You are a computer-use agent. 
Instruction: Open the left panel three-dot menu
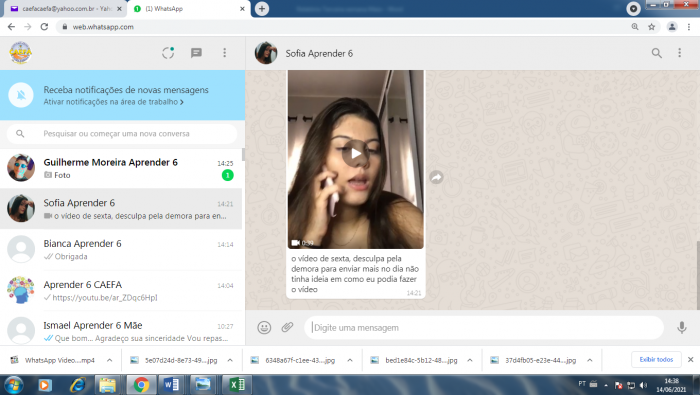(225, 53)
